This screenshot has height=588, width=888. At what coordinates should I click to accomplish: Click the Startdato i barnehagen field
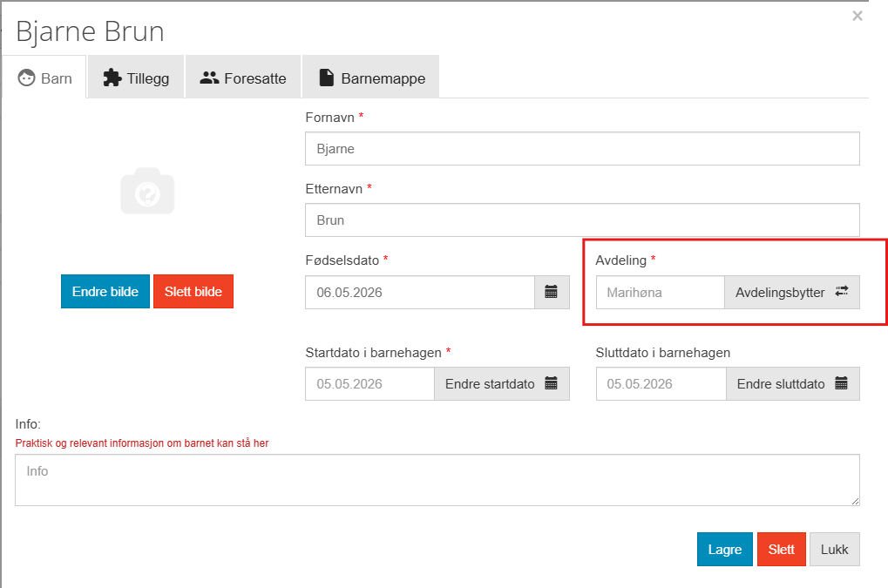click(x=369, y=383)
